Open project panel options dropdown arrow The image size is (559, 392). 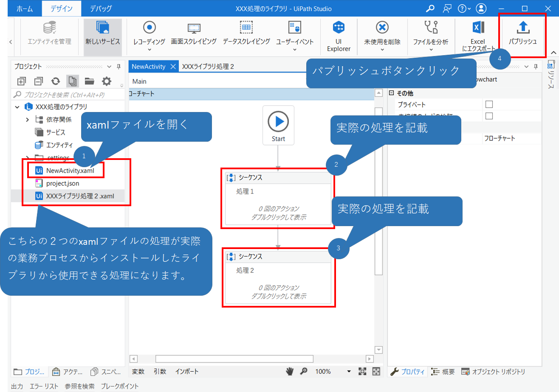[x=109, y=67]
